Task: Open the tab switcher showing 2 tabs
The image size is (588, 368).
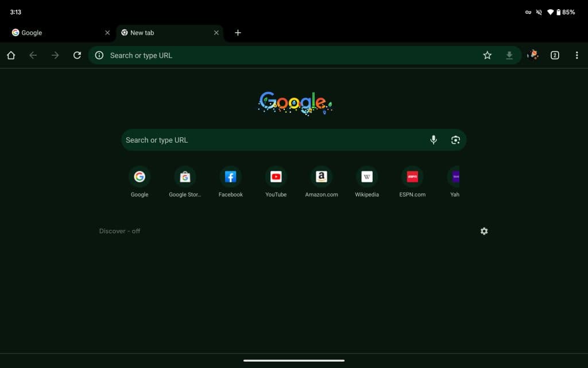Action: click(x=555, y=55)
